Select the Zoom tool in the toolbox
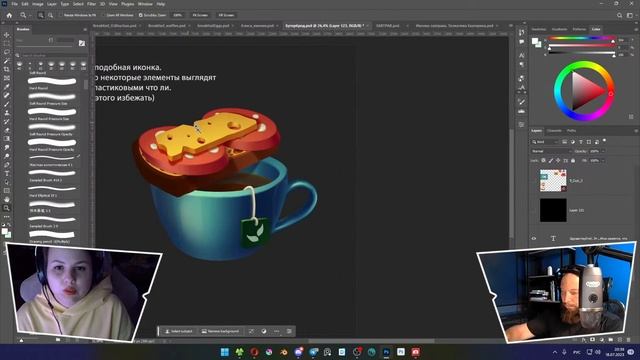The width and height of the screenshot is (640, 360). pyautogui.click(x=7, y=208)
